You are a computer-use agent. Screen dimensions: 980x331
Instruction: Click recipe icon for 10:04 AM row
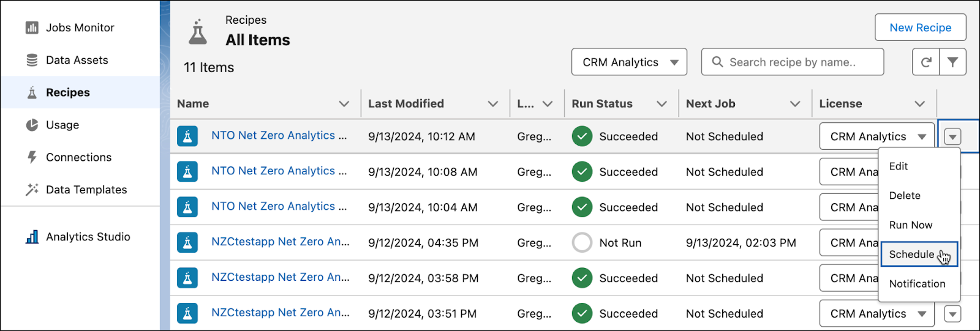point(187,207)
